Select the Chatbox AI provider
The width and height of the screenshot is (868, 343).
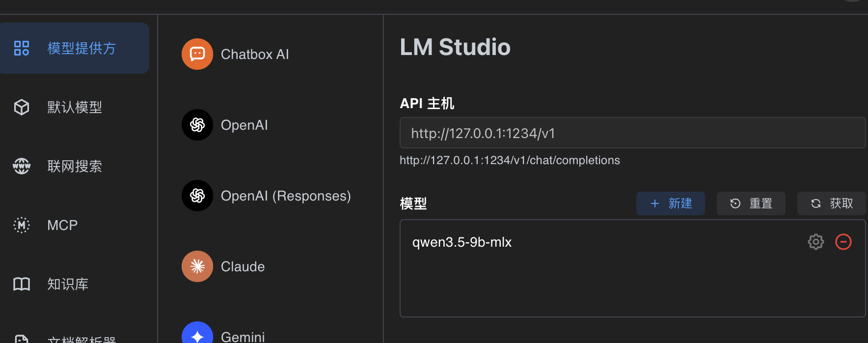pos(270,54)
